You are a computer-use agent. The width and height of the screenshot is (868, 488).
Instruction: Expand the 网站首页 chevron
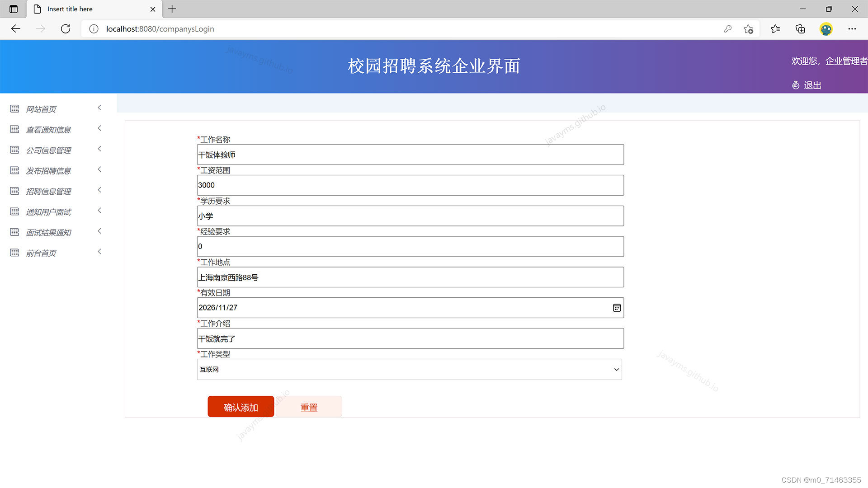tap(99, 108)
